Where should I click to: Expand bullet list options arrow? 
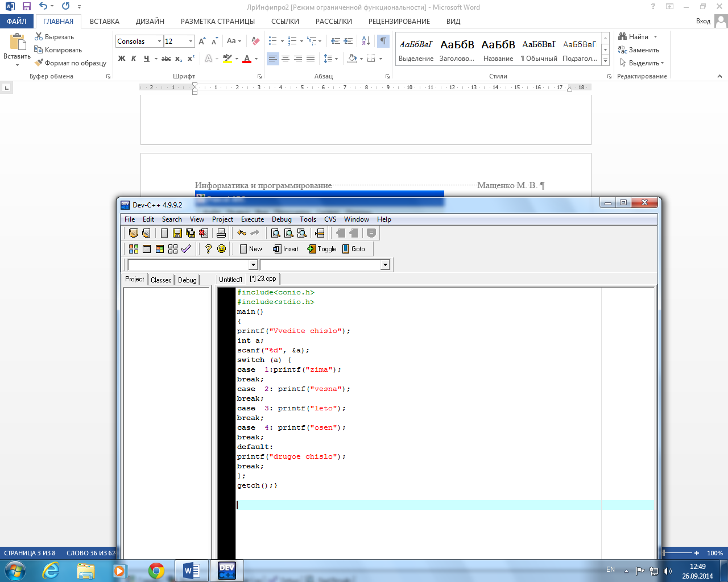[283, 41]
